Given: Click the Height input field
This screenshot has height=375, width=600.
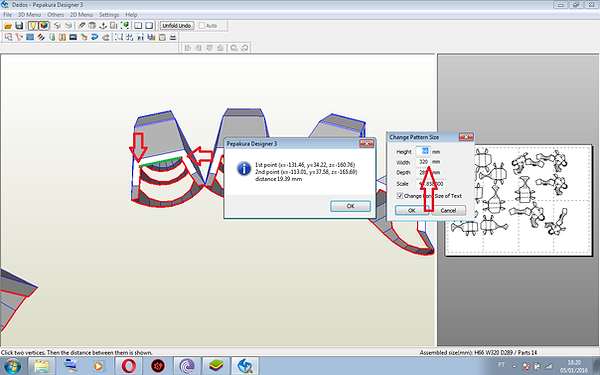Looking at the screenshot, I should click(x=423, y=152).
